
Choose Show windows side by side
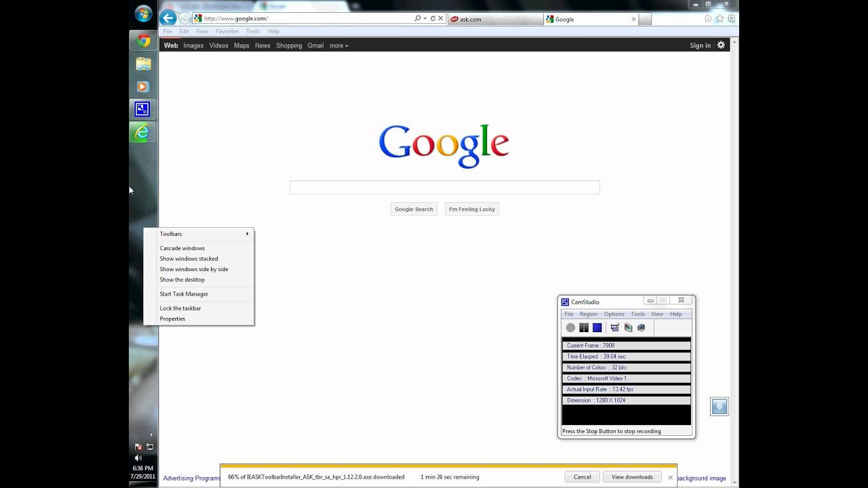199,269
